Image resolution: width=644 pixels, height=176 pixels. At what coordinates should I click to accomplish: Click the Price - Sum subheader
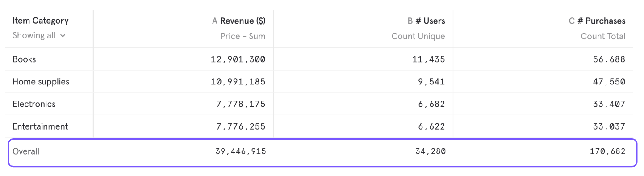point(243,37)
